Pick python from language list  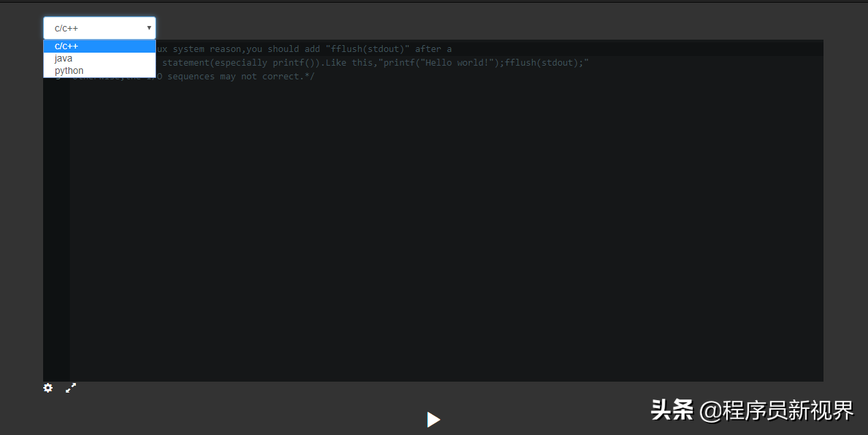point(99,71)
